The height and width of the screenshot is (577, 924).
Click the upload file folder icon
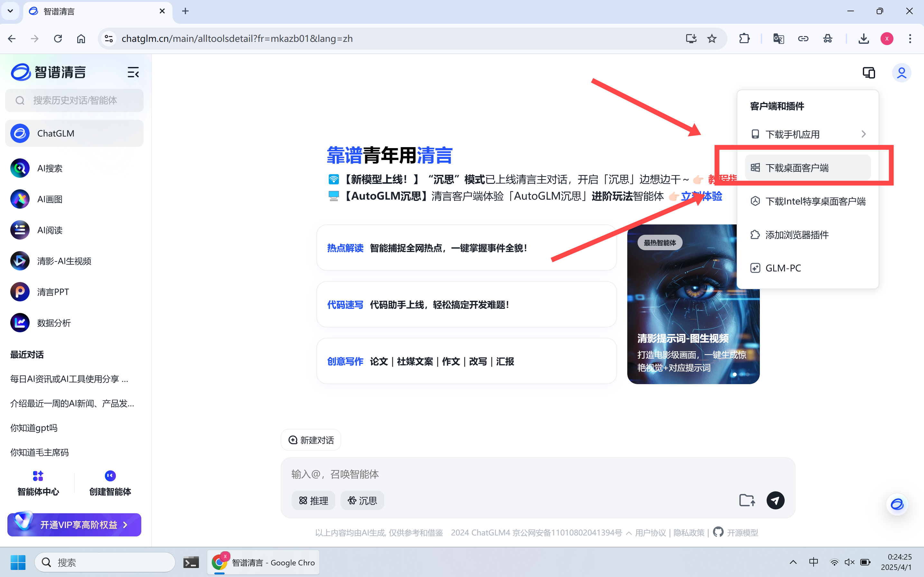click(747, 500)
